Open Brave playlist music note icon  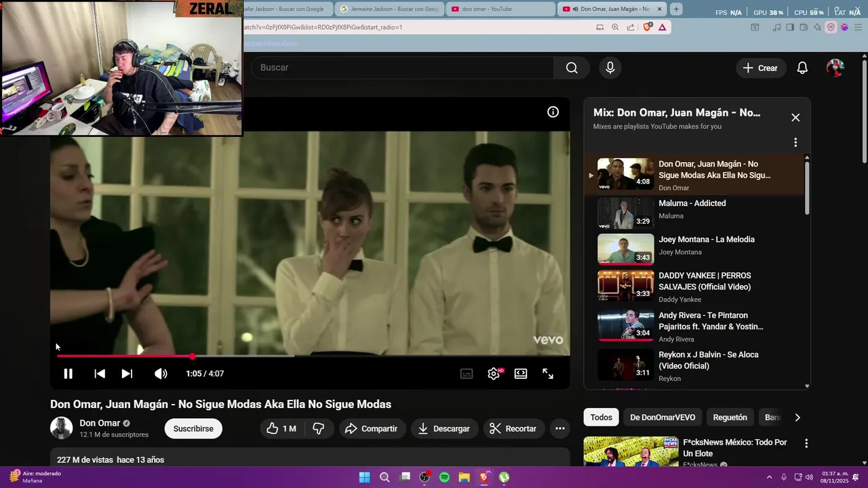(777, 27)
